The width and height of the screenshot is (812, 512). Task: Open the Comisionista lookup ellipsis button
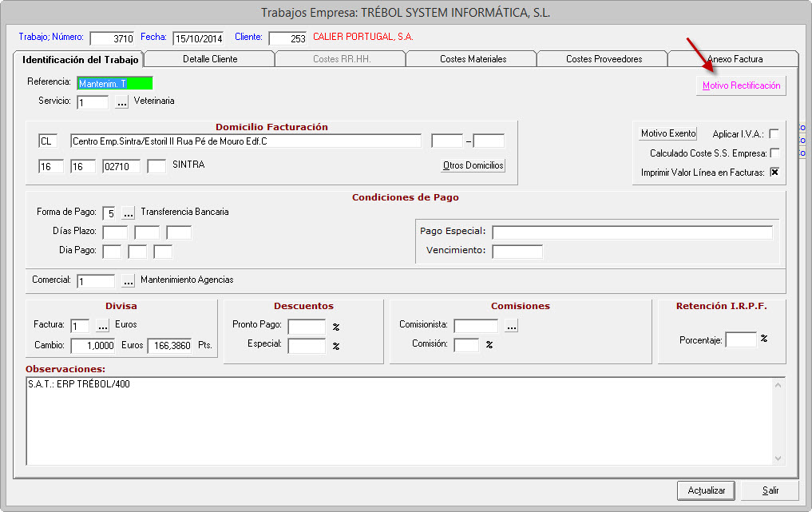511,326
